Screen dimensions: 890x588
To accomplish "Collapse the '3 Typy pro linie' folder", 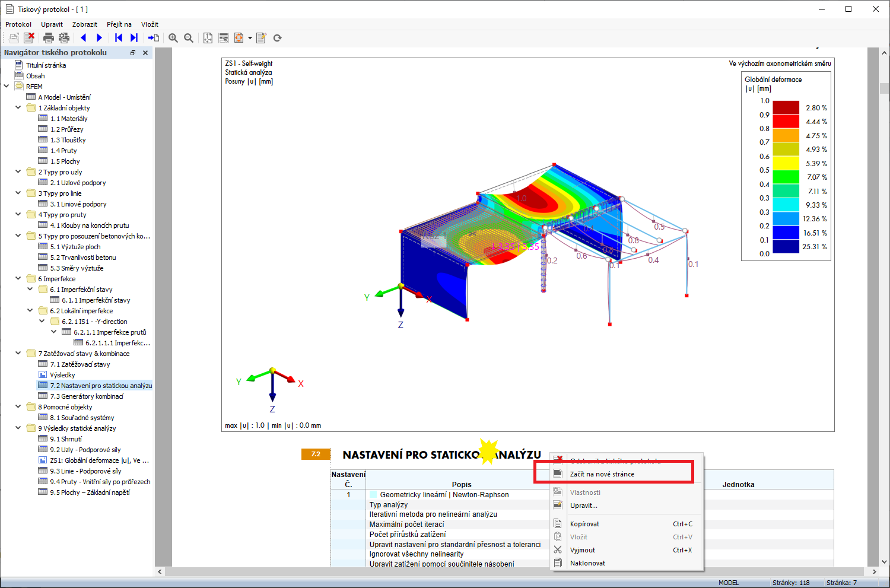I will (x=18, y=193).
